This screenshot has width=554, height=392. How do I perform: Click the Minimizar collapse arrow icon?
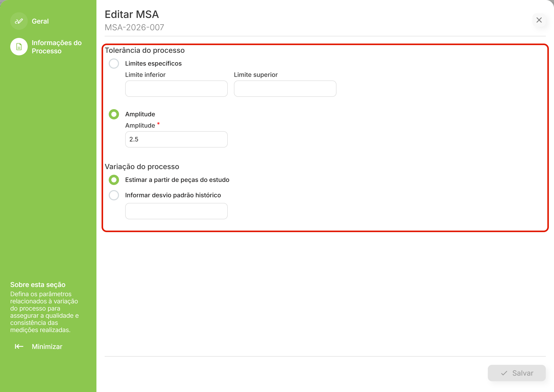pyautogui.click(x=19, y=346)
